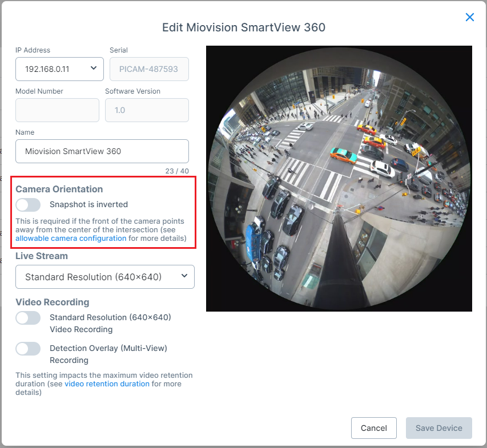Click the Edit Miovision SmartView 360 title
The height and width of the screenshot is (448, 487).
[x=243, y=27]
